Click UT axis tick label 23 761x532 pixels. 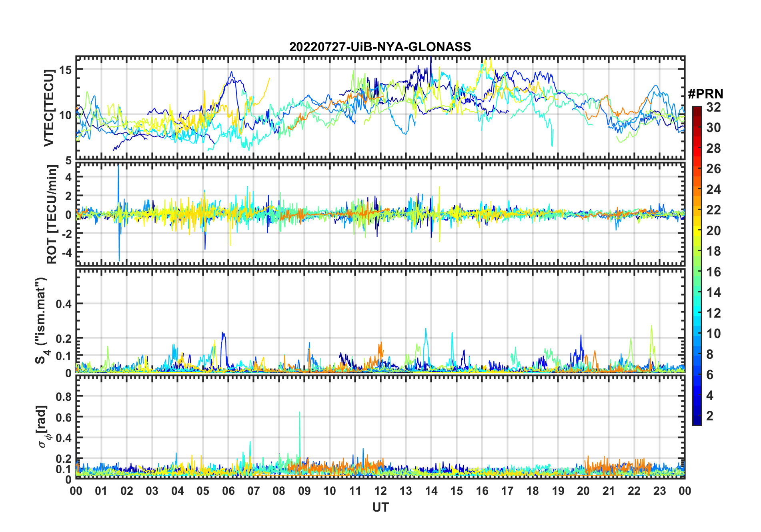pyautogui.click(x=660, y=491)
